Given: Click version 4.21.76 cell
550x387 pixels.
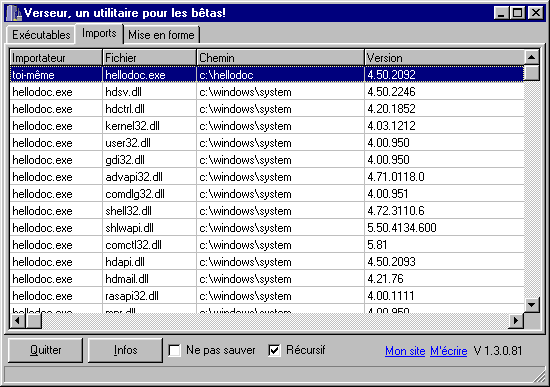Looking at the screenshot, I should tap(444, 279).
